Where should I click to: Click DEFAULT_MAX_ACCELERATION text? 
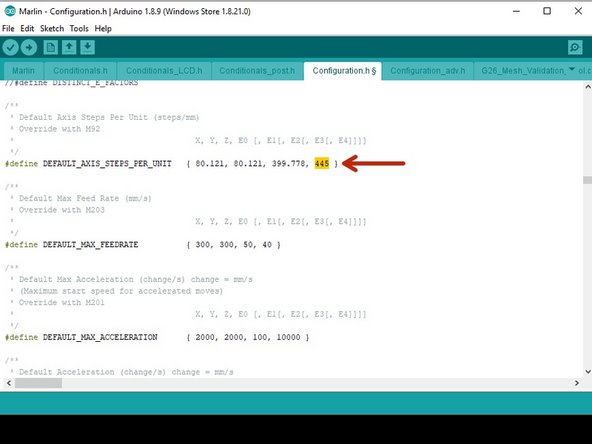pyautogui.click(x=100, y=337)
